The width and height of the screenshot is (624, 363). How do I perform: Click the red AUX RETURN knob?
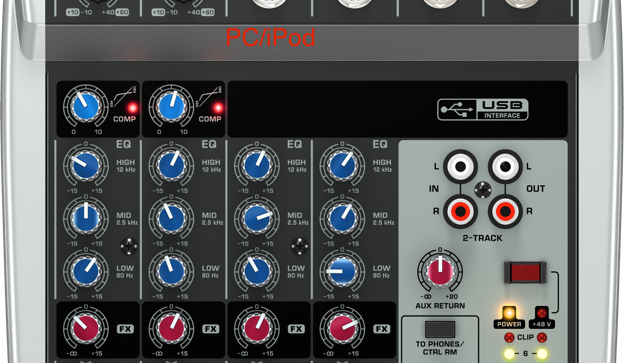coord(440,272)
